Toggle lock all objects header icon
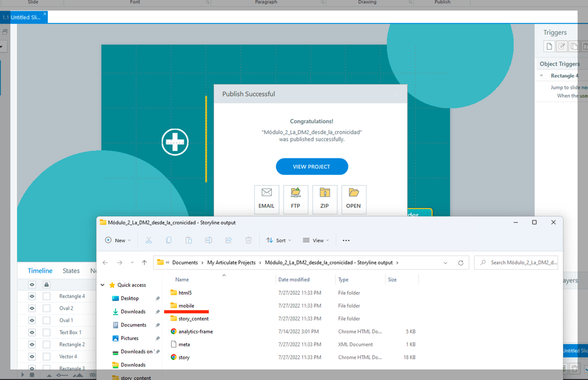 (x=46, y=285)
